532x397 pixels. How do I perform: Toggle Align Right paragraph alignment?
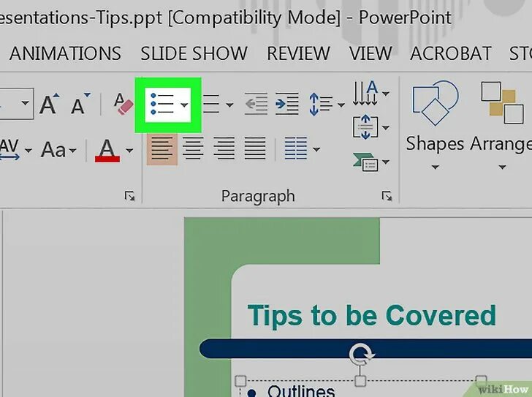[x=224, y=148]
